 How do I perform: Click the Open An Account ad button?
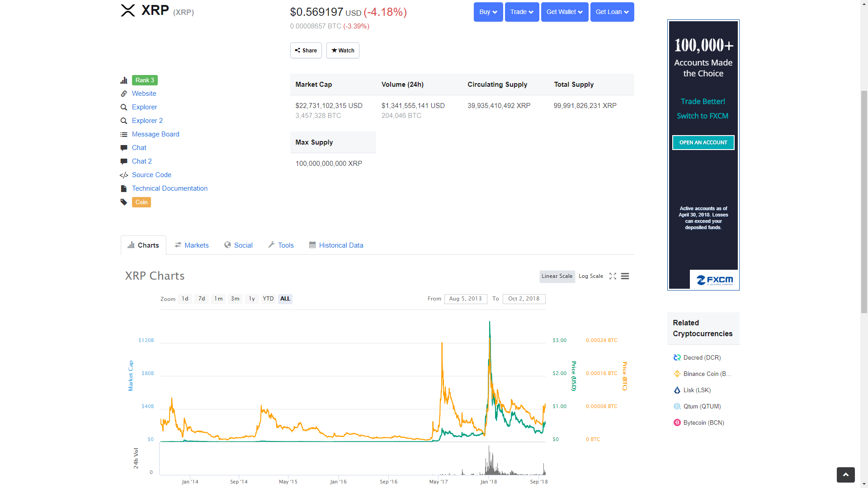(x=703, y=142)
